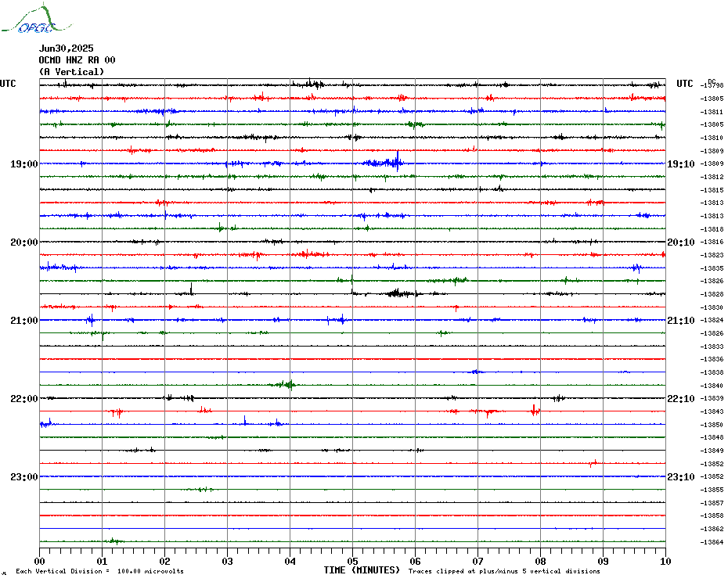Click the black burst on trace with offset -13828
Image resolution: width=728 pixels, height=582 pixels.
tap(400, 293)
